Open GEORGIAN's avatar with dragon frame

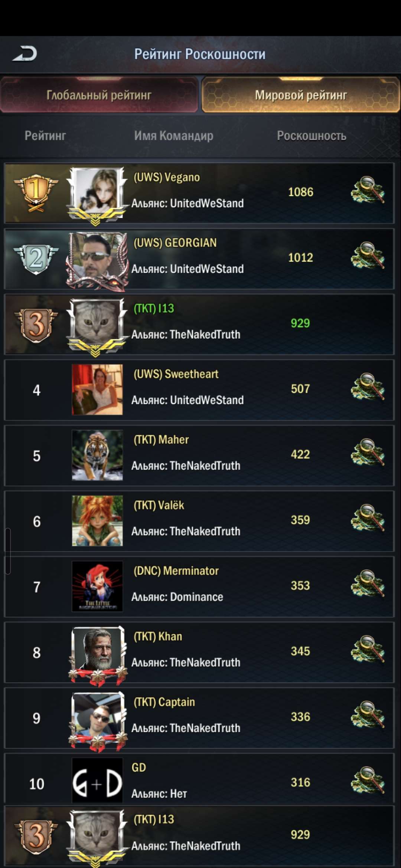97,260
